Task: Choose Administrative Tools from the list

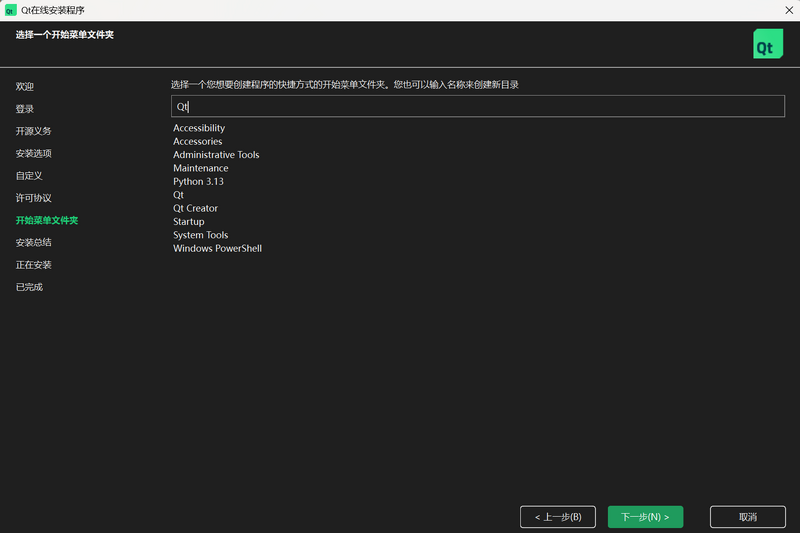Action: tap(216, 155)
